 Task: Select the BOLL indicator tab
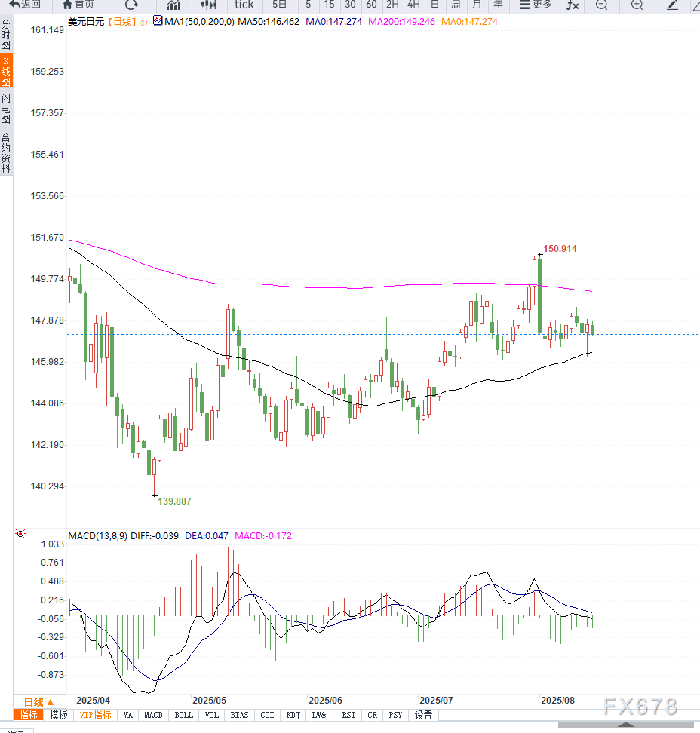click(183, 715)
